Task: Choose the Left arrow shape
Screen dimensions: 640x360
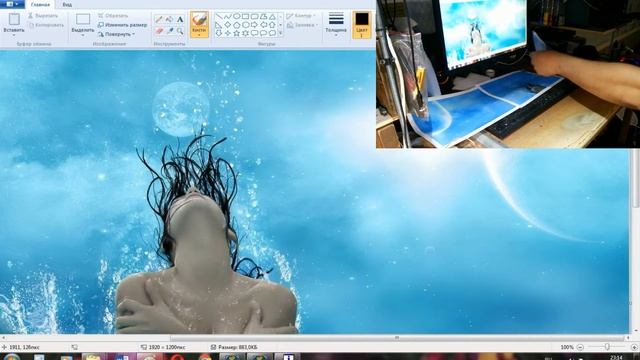Action: [263, 25]
